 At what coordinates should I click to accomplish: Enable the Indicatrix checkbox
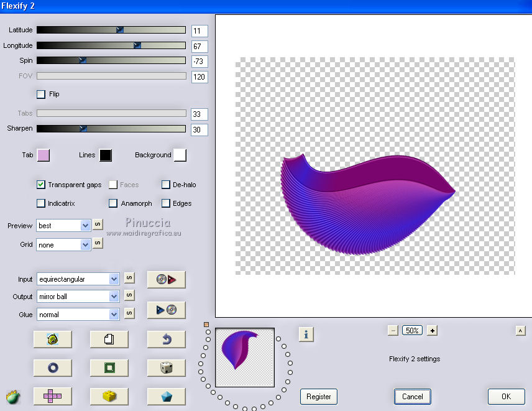coord(41,203)
